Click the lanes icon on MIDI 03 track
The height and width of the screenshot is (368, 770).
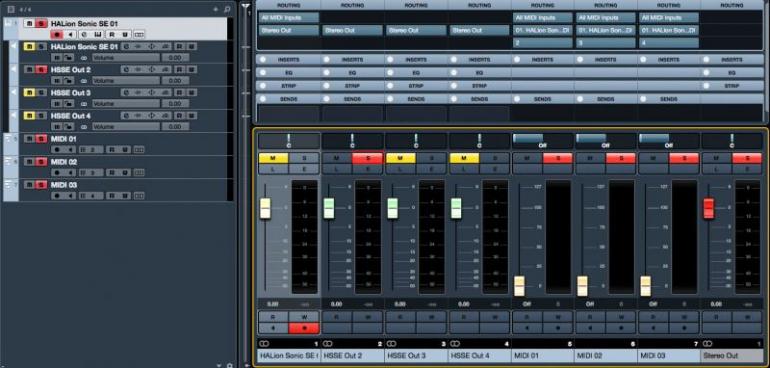(x=139, y=196)
